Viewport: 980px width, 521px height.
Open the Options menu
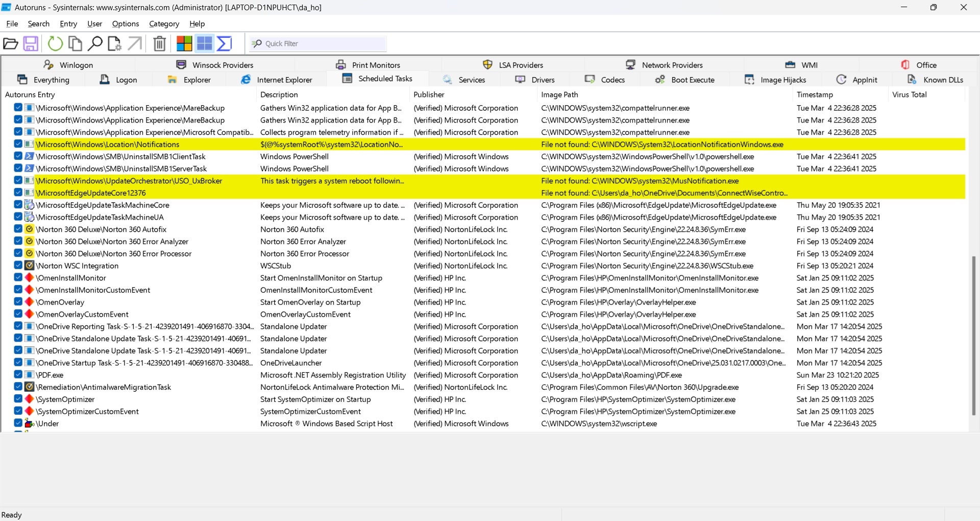coord(126,23)
